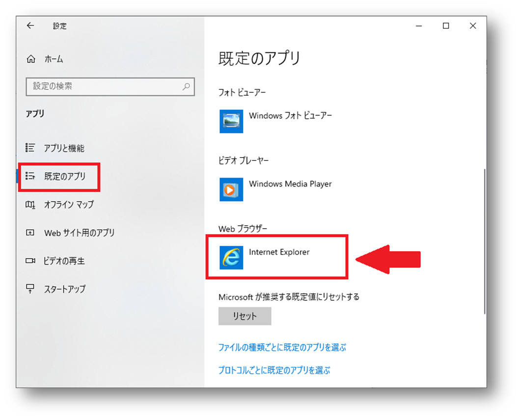Click the スタートアップ icon
The width and height of the screenshot is (519, 420).
(30, 289)
